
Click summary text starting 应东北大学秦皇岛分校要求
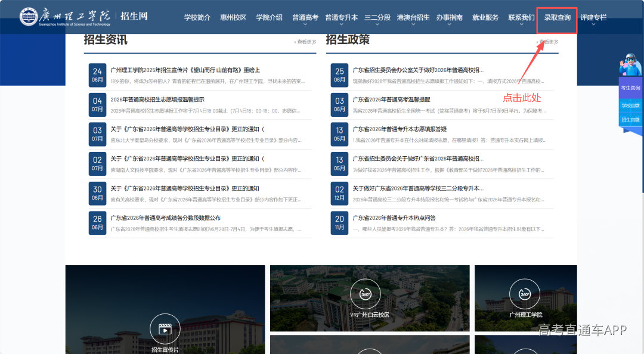[206, 141]
